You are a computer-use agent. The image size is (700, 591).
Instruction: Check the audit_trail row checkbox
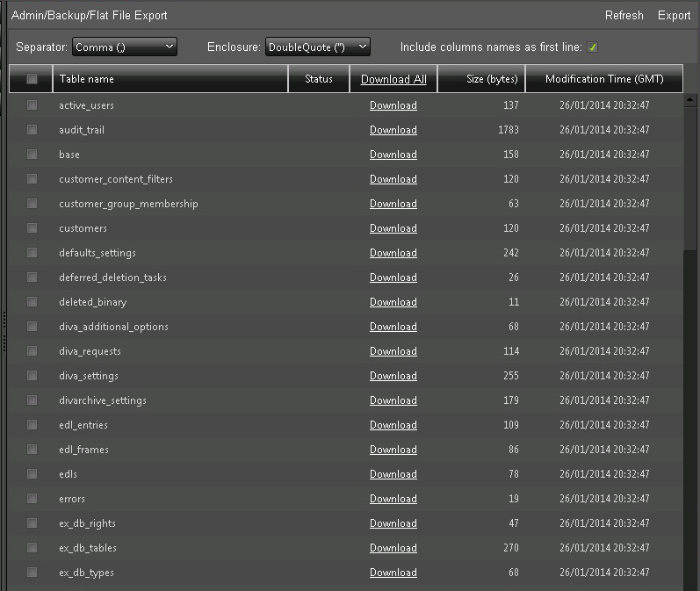32,129
